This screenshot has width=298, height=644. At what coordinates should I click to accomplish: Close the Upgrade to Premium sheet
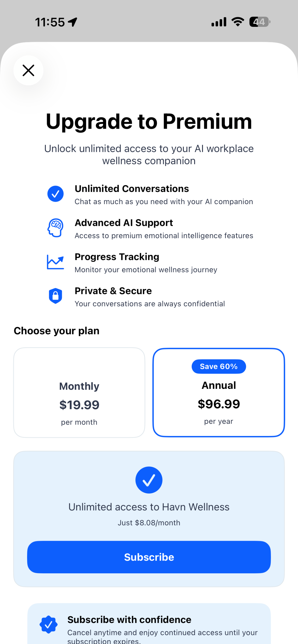28,70
